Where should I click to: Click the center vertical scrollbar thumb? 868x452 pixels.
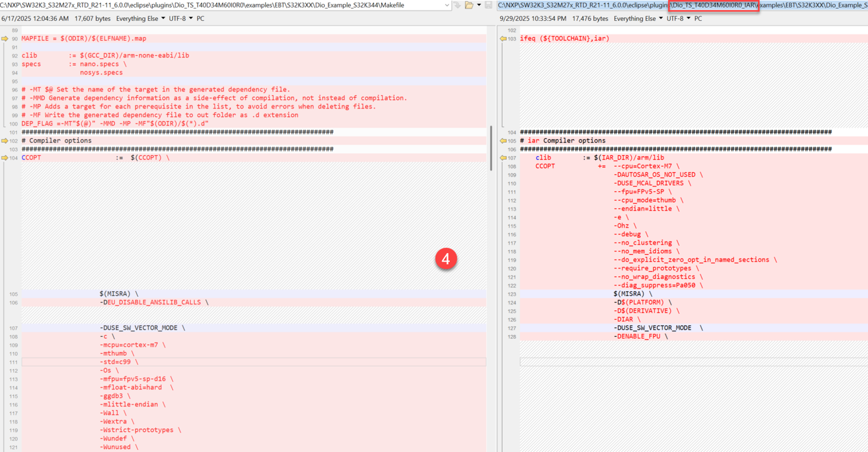click(x=491, y=148)
